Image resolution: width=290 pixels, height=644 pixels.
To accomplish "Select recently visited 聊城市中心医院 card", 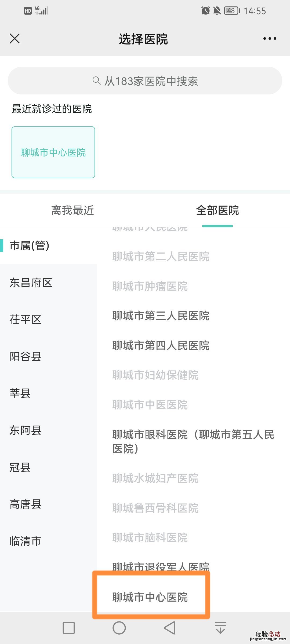I will coord(53,152).
